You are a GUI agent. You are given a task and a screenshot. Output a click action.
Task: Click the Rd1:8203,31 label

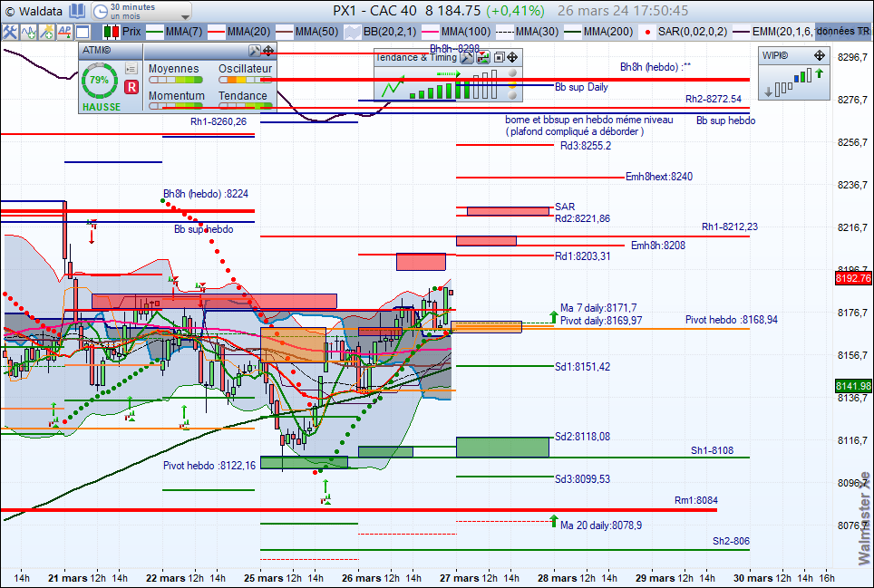582,256
